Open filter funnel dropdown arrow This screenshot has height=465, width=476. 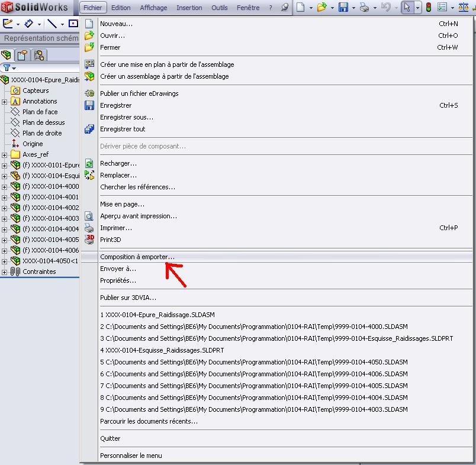coord(14,69)
